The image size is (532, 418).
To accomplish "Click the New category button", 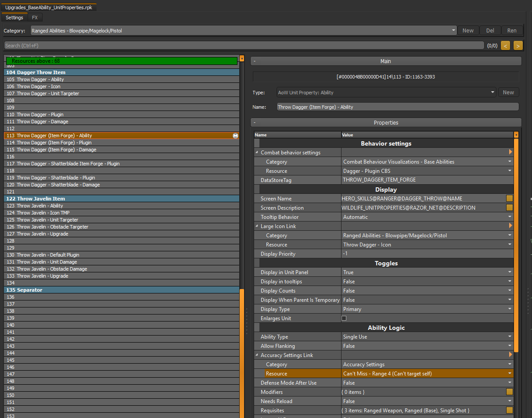I will tap(468, 31).
